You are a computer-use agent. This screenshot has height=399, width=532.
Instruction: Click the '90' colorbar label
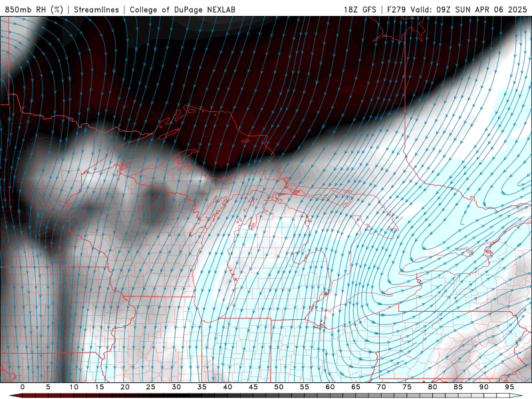tap(483, 387)
